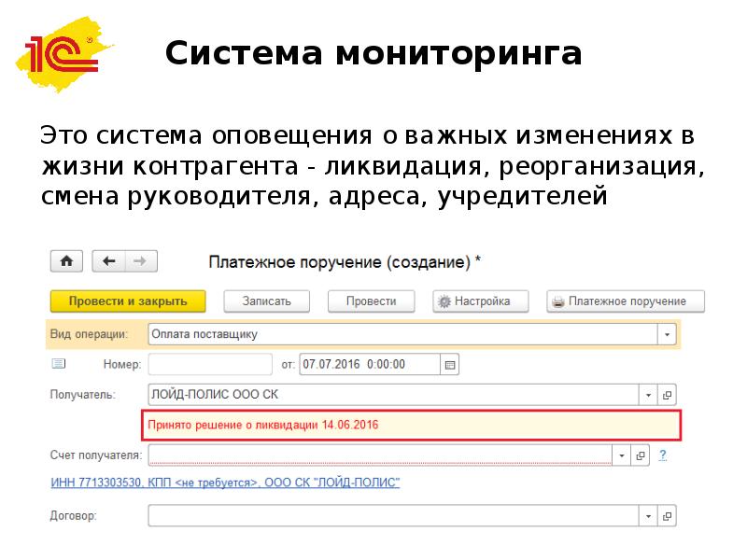The height and width of the screenshot is (560, 747).
Task: Click the Home icon button
Action: point(66,261)
